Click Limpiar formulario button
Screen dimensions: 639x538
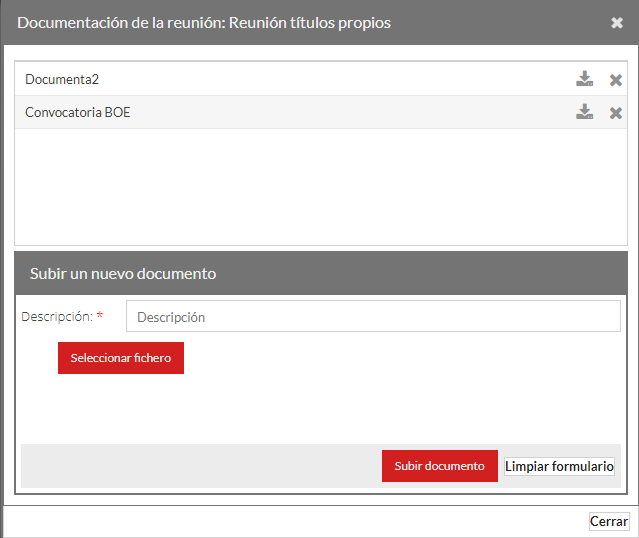559,466
